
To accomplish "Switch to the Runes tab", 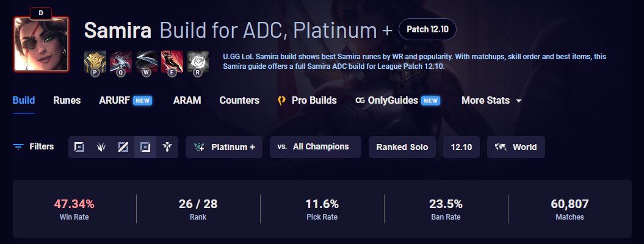I will coord(67,101).
